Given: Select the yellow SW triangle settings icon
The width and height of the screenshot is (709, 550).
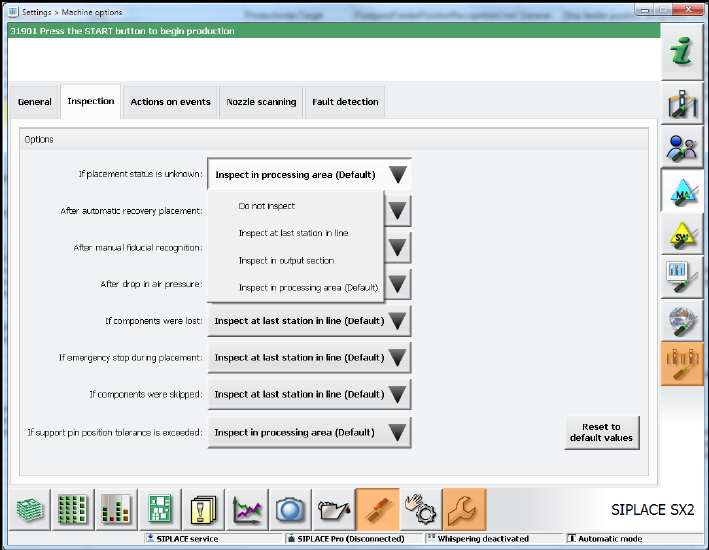Looking at the screenshot, I should pos(682,234).
